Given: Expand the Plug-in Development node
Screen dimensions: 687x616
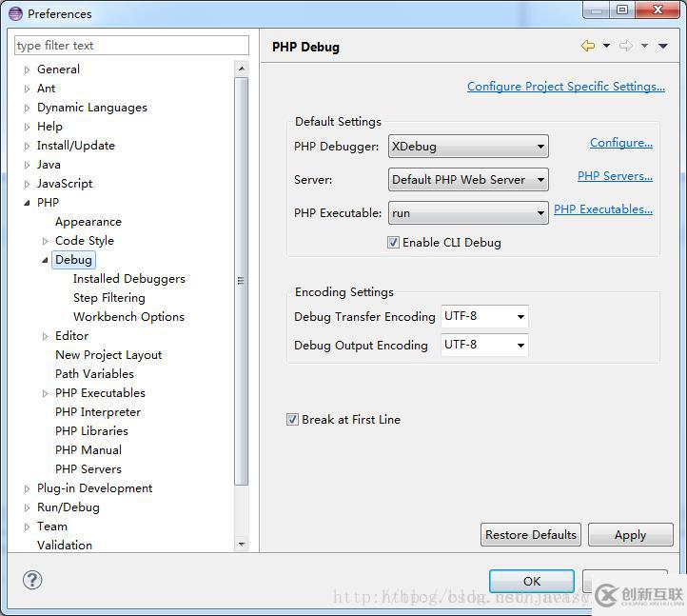Looking at the screenshot, I should point(28,488).
